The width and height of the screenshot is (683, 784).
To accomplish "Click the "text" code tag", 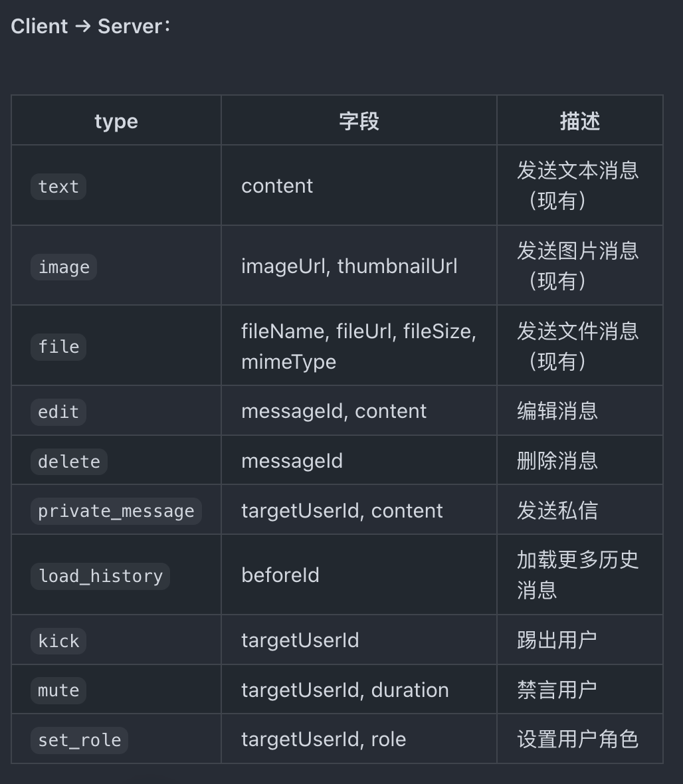I will (58, 187).
